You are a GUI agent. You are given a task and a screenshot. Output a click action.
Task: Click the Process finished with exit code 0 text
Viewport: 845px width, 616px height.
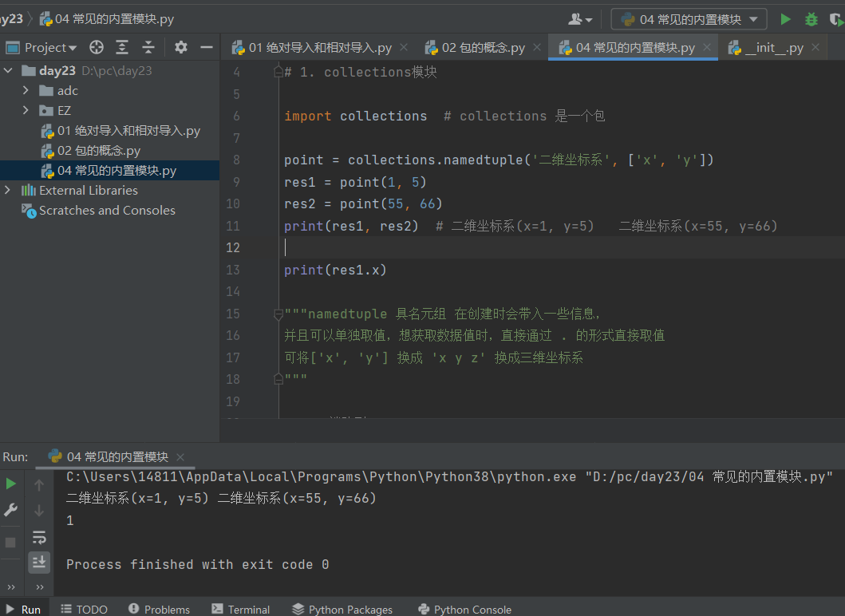197,564
